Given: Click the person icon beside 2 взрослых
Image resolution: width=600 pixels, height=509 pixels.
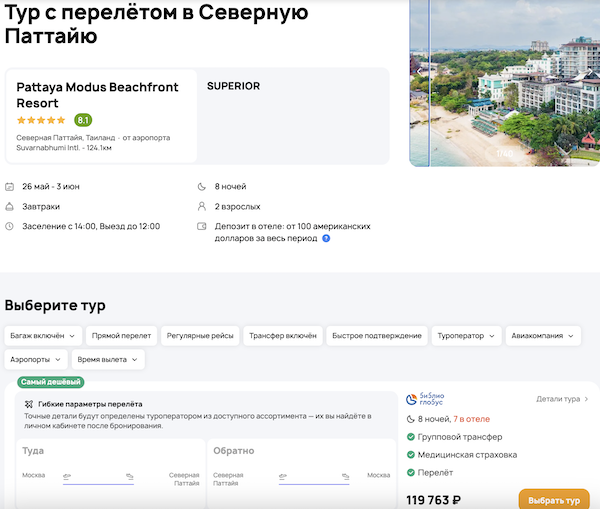Looking at the screenshot, I should [203, 207].
